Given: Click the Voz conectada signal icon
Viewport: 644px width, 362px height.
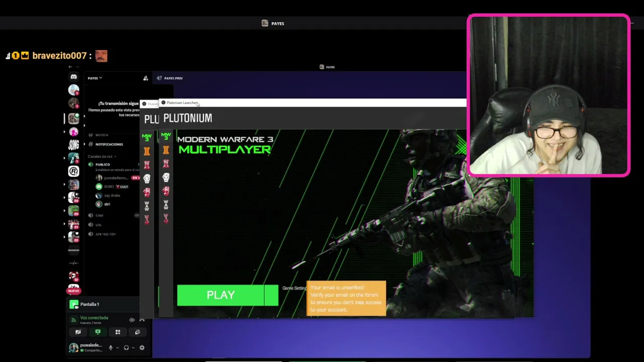Looking at the screenshot, I should (x=73, y=320).
